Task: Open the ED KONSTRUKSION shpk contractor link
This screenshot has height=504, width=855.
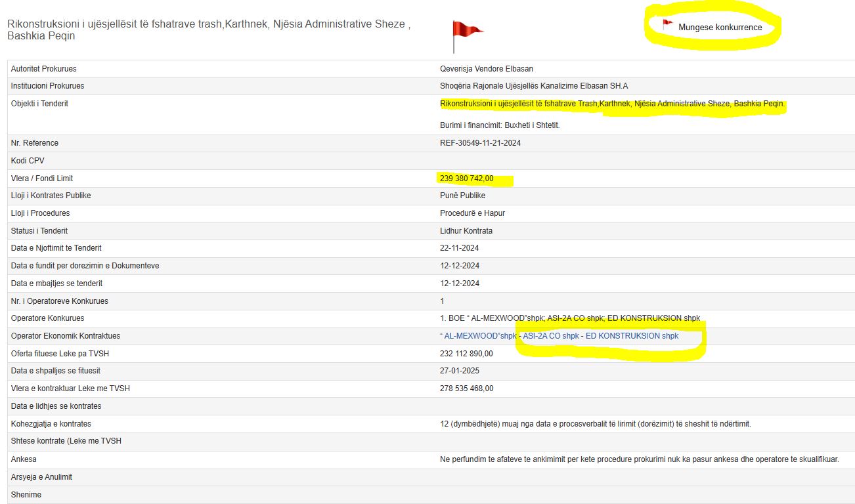Action: point(632,336)
